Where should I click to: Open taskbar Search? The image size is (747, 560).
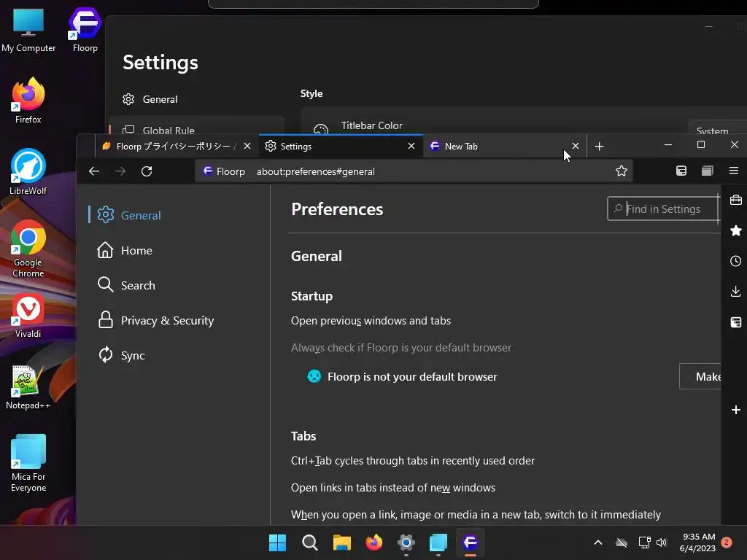(309, 542)
